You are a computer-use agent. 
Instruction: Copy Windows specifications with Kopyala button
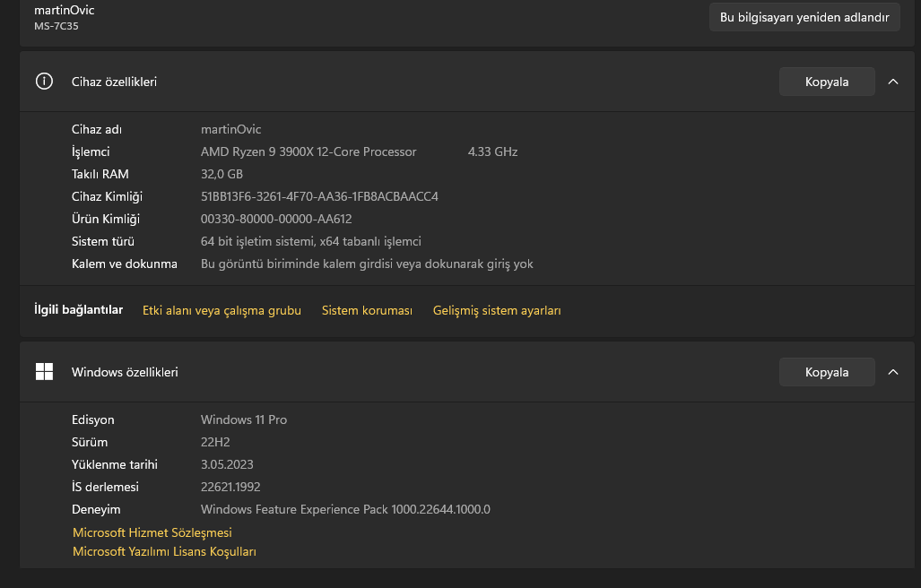pos(827,372)
